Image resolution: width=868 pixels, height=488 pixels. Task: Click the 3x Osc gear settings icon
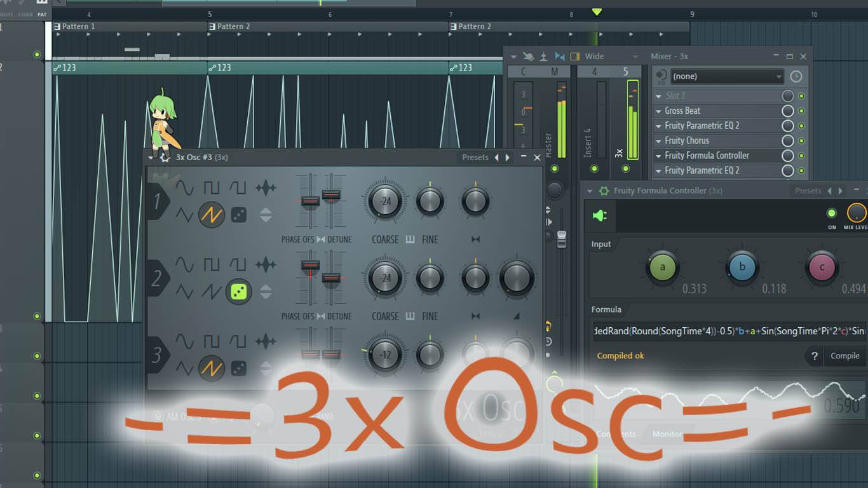(165, 157)
